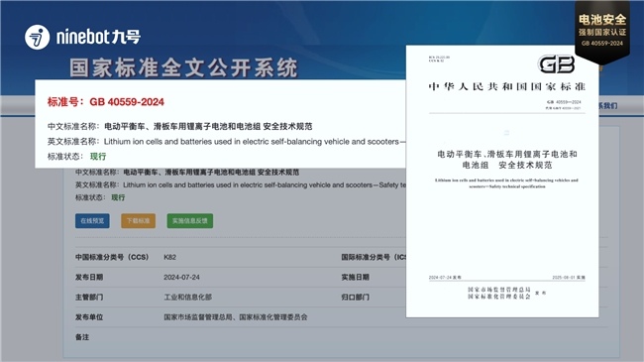
Task: Click the Chinese title on the document cover
Action: point(507,160)
